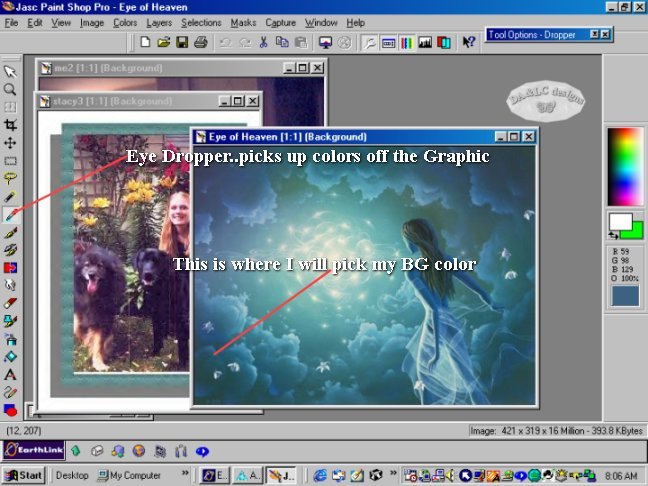648x486 pixels.
Task: Expand the Quick Launch overflow chevron
Action: coord(393,473)
